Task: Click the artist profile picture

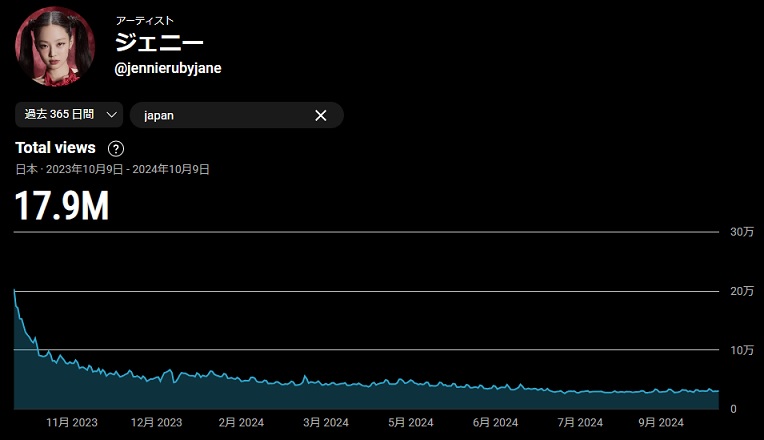Action: coord(55,46)
